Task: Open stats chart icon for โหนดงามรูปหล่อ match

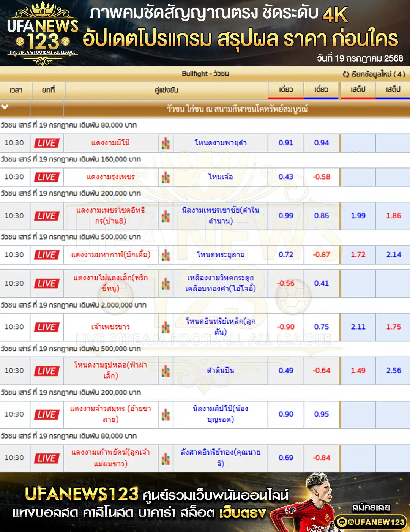Action: 166,371
